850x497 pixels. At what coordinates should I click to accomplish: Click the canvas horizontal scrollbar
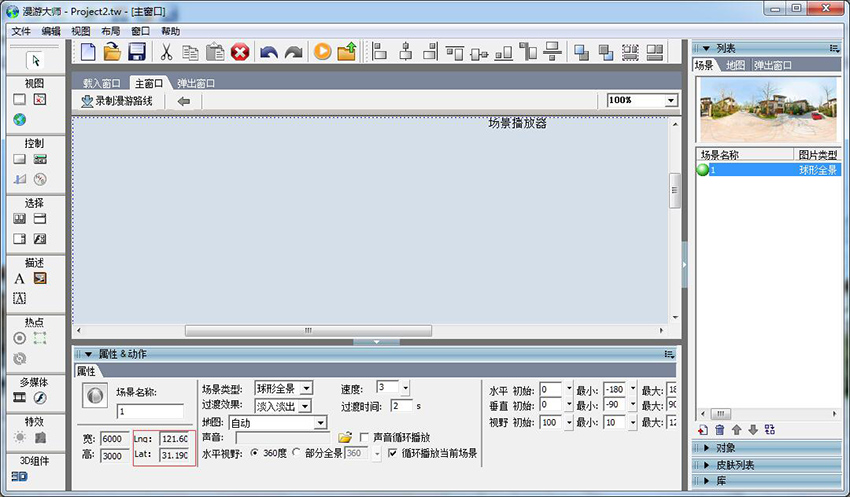click(x=308, y=331)
